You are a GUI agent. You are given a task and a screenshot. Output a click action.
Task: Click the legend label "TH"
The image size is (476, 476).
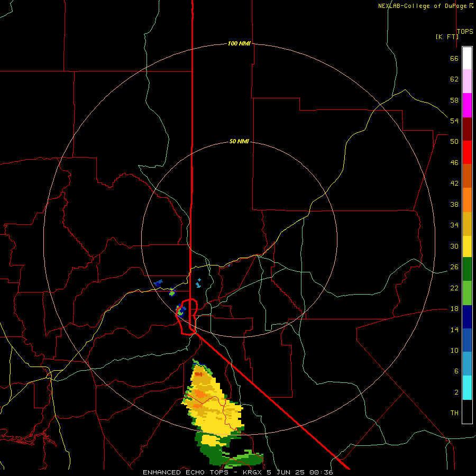pos(454,413)
